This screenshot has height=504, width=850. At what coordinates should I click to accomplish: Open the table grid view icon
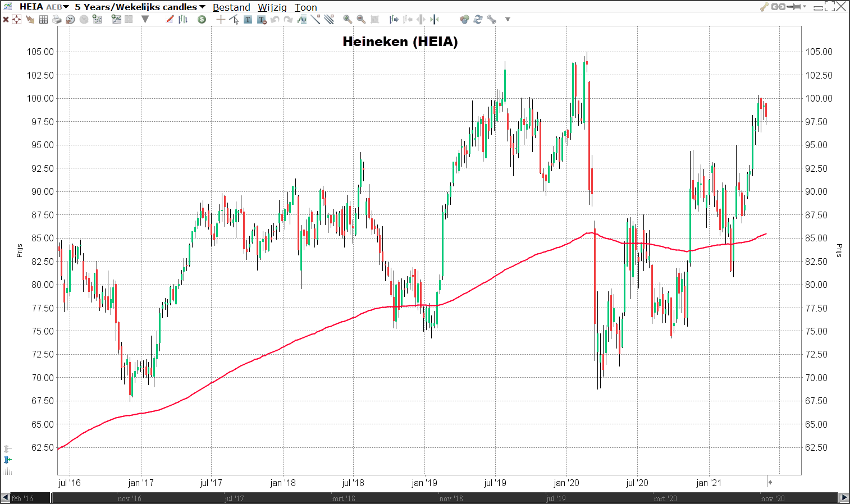tap(43, 20)
